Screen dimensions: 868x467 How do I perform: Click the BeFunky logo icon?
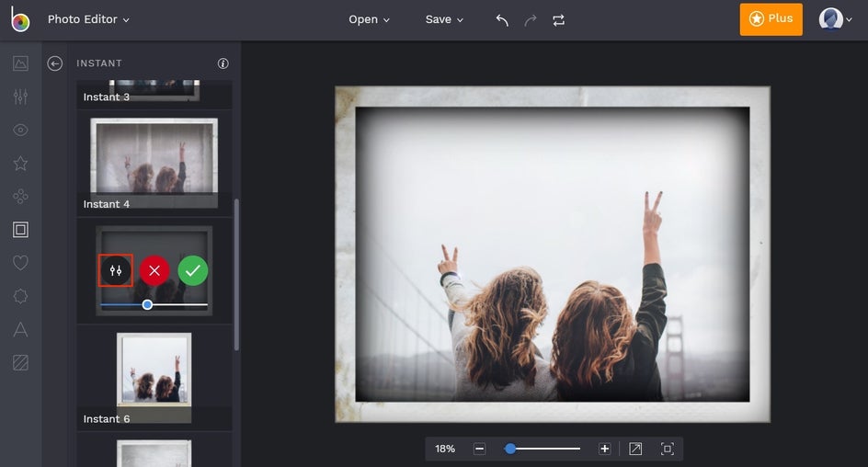tap(20, 19)
